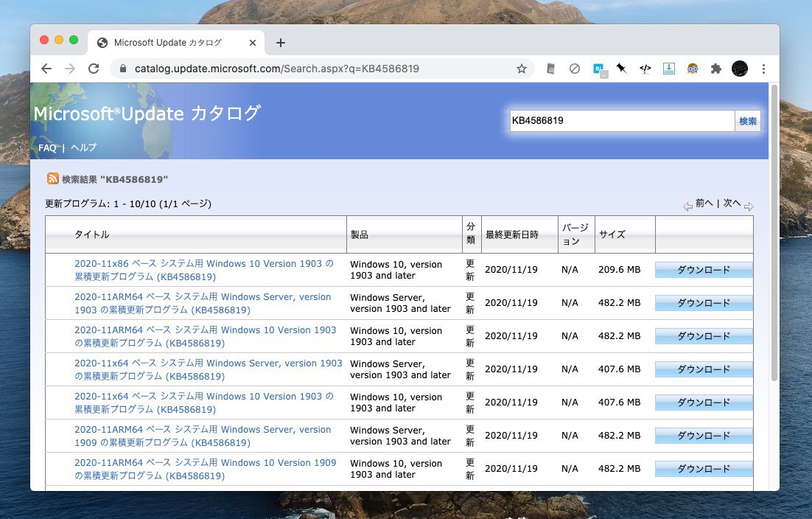Open the Chrome three-dot menu
The width and height of the screenshot is (812, 519).
(763, 69)
